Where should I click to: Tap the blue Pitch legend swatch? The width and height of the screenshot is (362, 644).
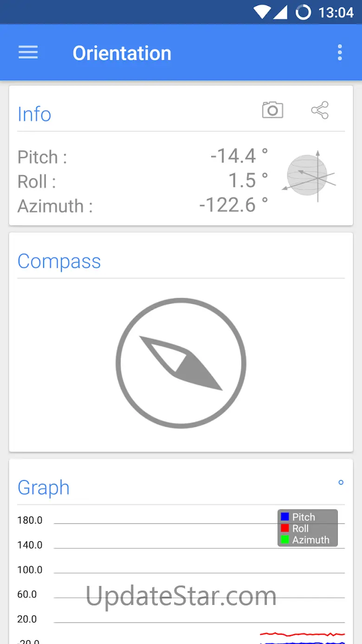click(285, 517)
